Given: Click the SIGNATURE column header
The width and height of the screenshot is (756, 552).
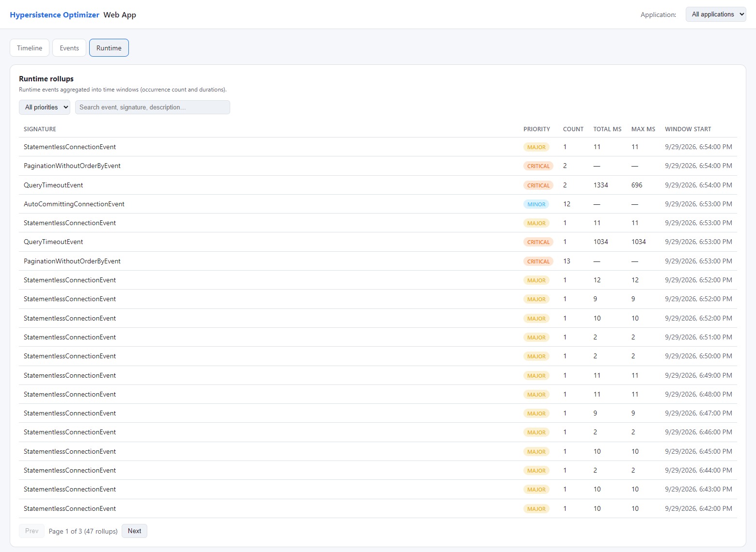Looking at the screenshot, I should (40, 129).
